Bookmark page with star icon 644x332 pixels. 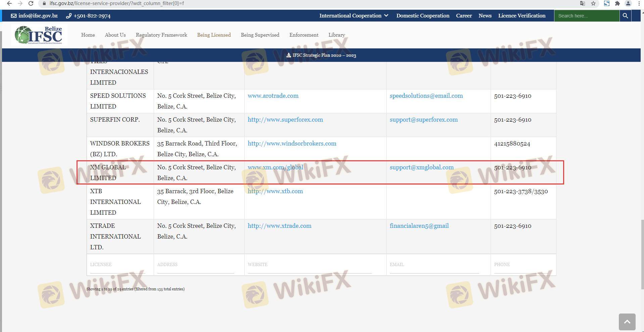click(593, 3)
